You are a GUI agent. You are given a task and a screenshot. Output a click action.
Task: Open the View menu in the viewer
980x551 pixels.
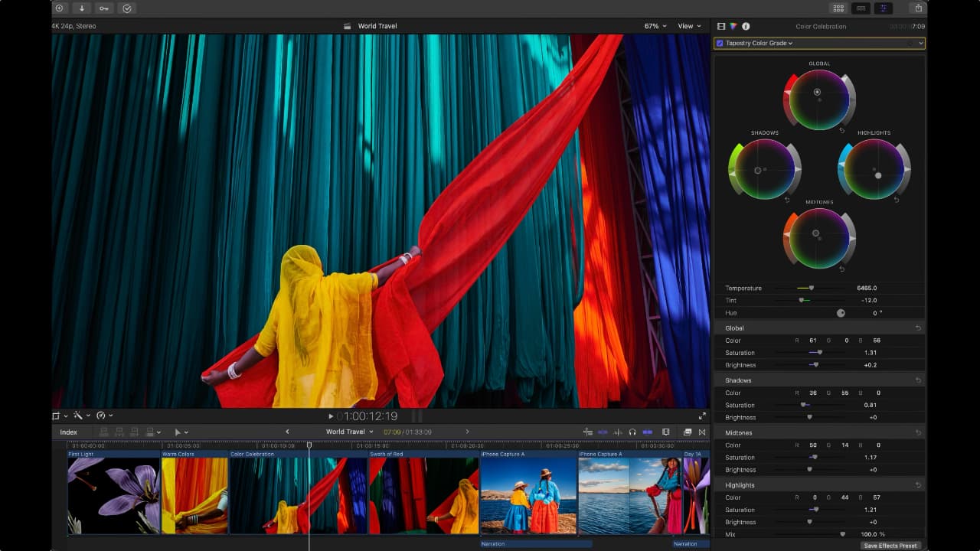coord(688,25)
